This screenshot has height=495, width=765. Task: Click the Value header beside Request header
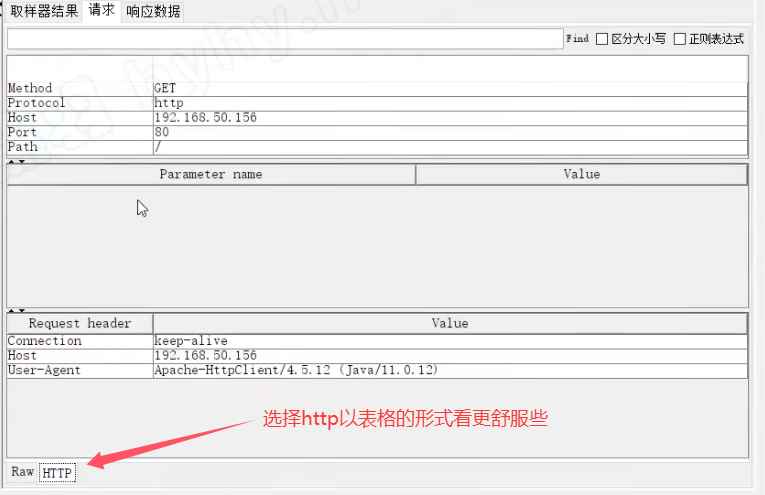tap(450, 324)
